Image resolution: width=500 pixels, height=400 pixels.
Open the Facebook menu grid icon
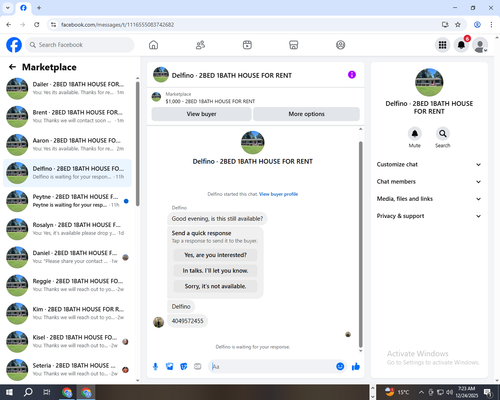pos(442,45)
